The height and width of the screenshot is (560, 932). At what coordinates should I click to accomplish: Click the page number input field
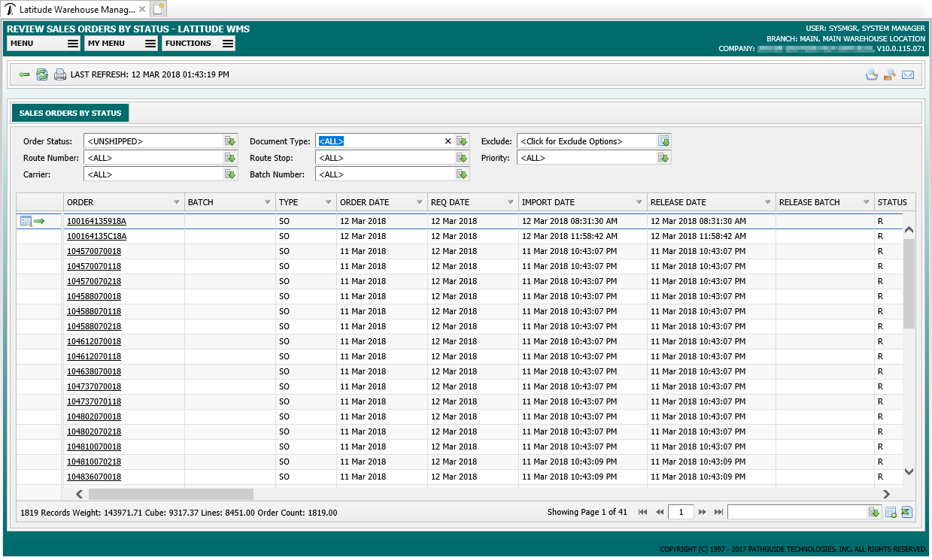681,512
